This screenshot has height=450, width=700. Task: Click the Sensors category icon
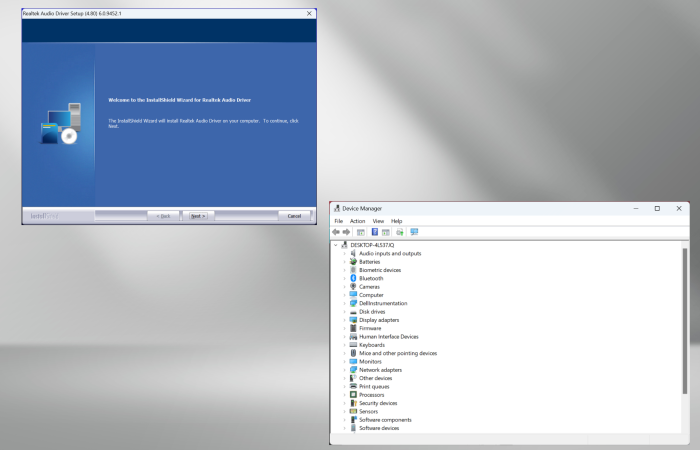pos(353,412)
